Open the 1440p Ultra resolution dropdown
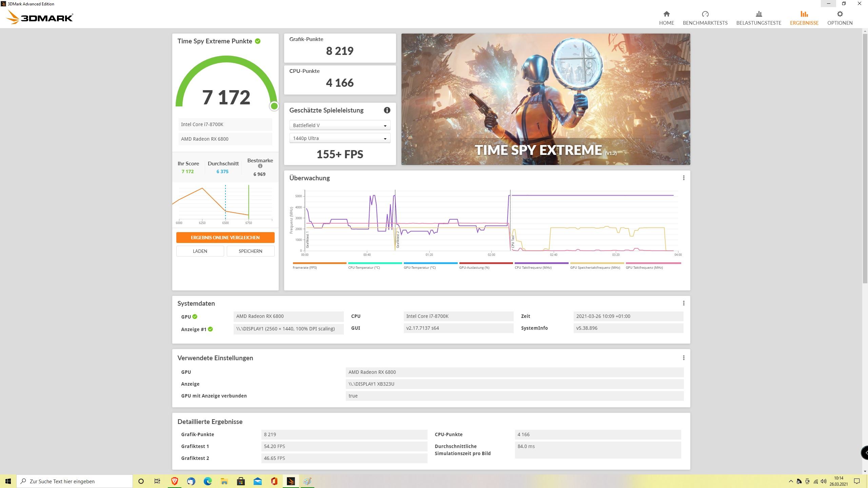This screenshot has height=488, width=868. [x=340, y=138]
